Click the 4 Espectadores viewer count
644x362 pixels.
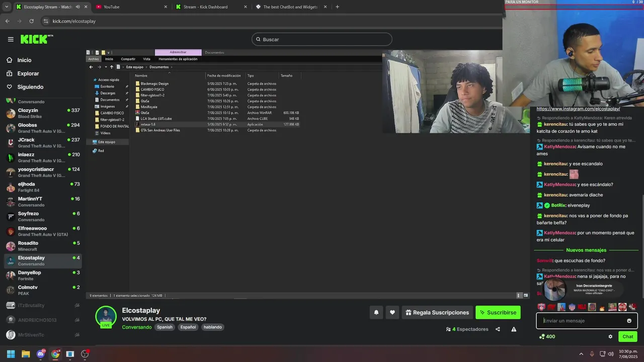[x=467, y=329]
